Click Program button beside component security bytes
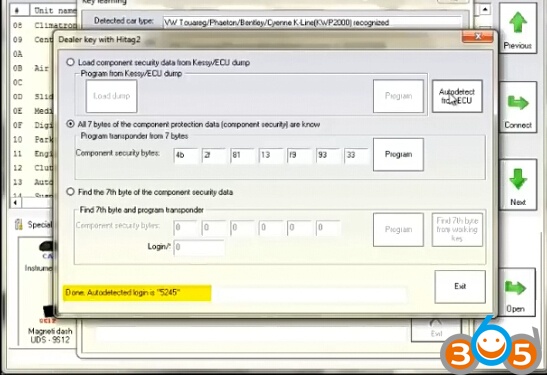Screen dimensions: 547x375 tap(398, 154)
